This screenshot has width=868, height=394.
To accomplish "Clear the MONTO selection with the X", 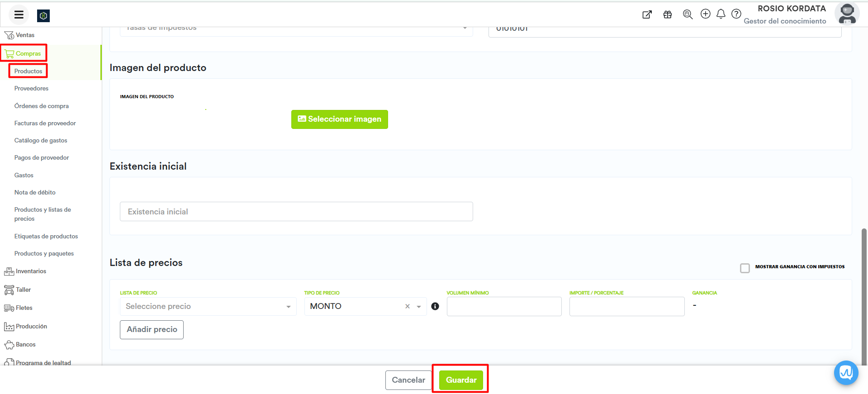I will 407,306.
